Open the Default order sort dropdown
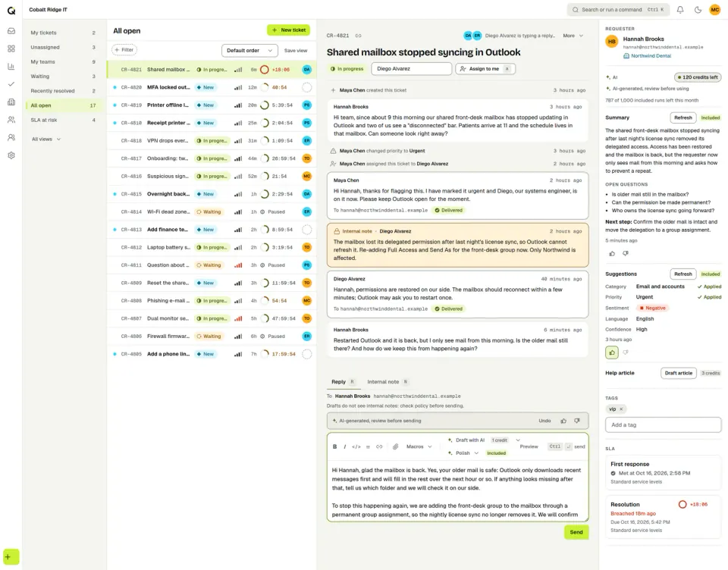Screen dimensions: 728x570 [249, 51]
